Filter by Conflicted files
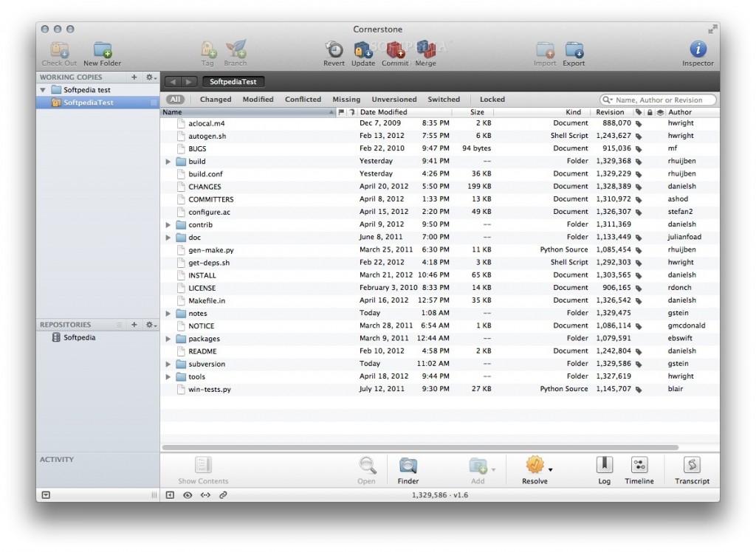Image resolution: width=756 pixels, height=552 pixels. (x=303, y=100)
